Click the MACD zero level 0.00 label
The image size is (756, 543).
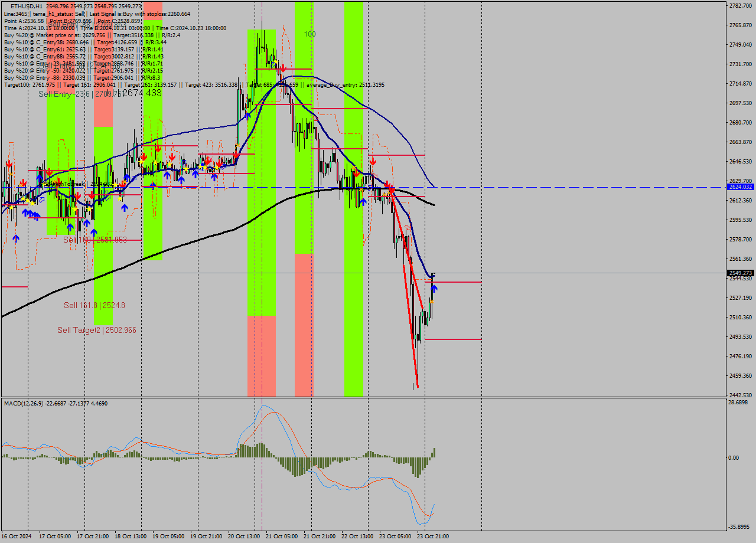pyautogui.click(x=733, y=457)
